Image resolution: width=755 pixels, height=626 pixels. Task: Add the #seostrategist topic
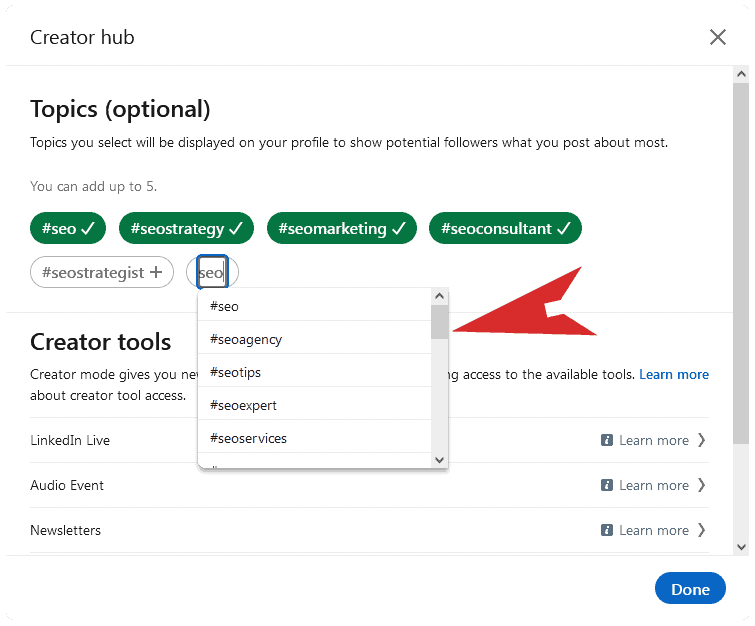(102, 272)
